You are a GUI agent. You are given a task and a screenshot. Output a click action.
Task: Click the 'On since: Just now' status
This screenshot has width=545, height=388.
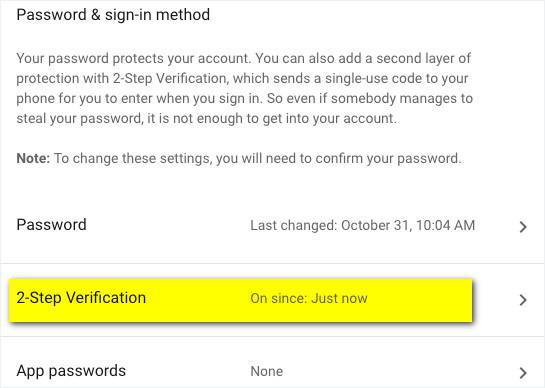click(x=309, y=298)
